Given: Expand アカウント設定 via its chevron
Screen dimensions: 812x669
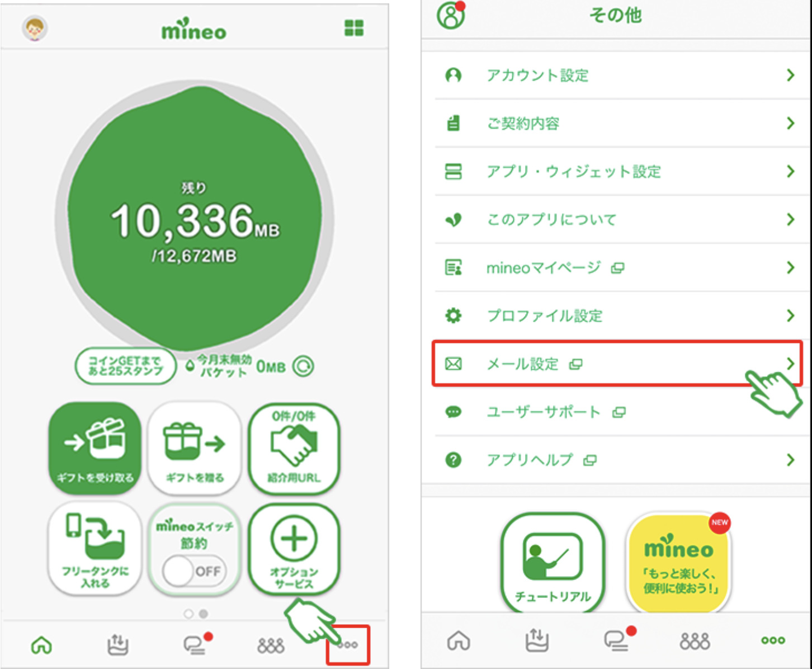Looking at the screenshot, I should (x=790, y=75).
